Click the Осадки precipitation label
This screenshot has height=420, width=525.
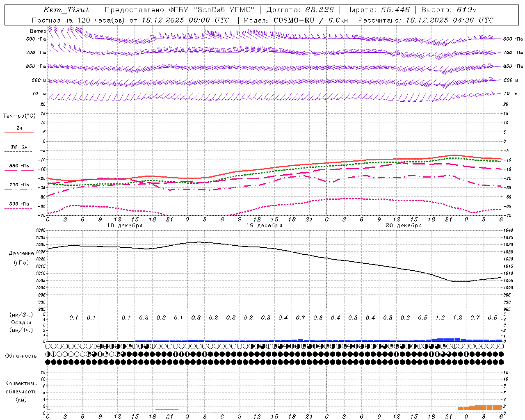[21, 322]
